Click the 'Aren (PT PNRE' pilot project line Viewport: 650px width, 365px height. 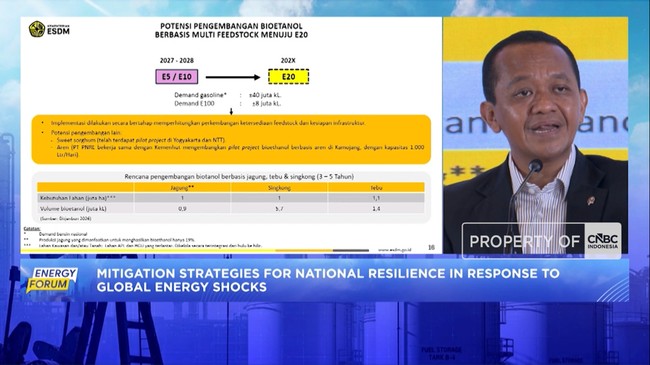tap(240, 151)
